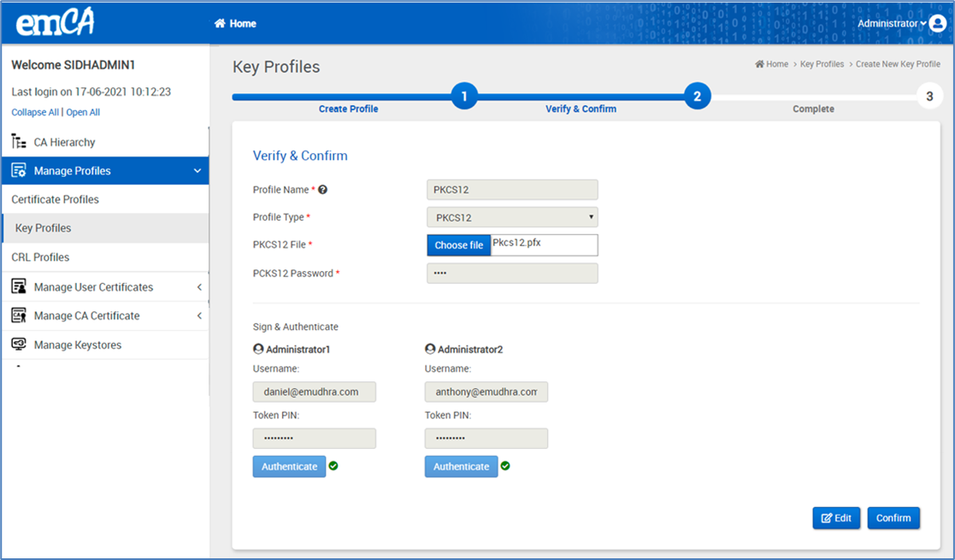
Task: Click the Collapse All link
Action: click(35, 112)
